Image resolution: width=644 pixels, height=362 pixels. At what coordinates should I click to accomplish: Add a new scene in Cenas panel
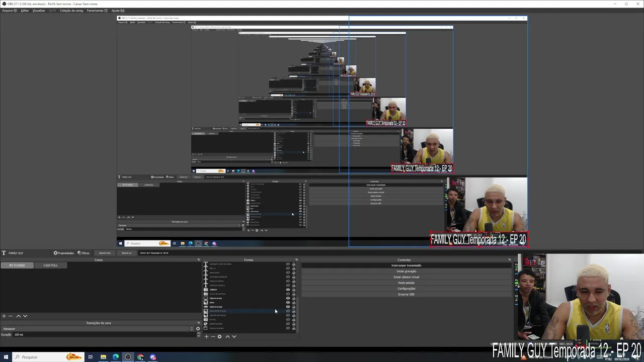click(4, 316)
